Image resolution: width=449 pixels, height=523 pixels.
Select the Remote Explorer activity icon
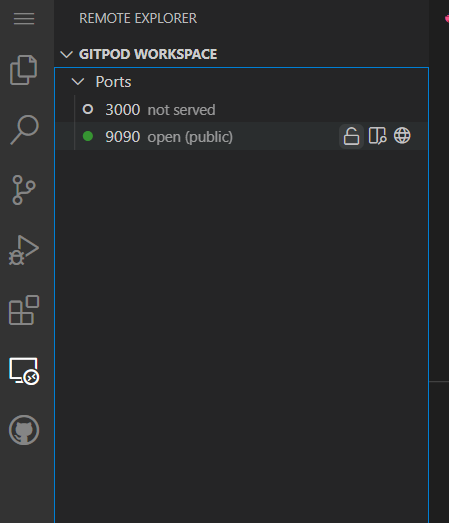click(24, 371)
